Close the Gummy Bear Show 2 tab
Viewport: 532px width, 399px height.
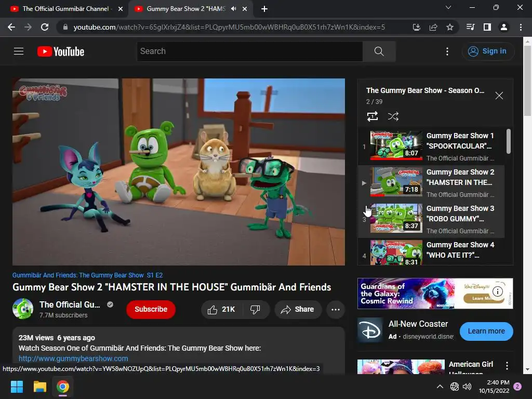[245, 9]
